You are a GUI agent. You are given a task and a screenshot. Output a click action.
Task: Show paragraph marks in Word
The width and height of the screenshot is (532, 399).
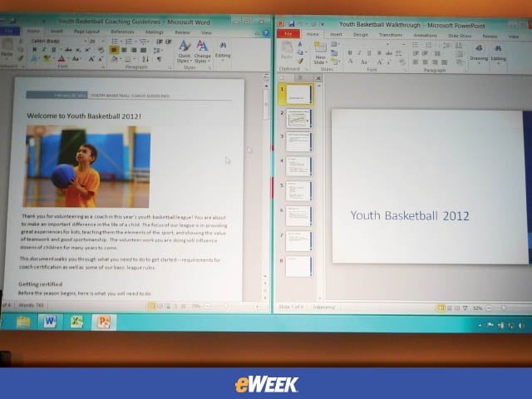pyautogui.click(x=159, y=59)
